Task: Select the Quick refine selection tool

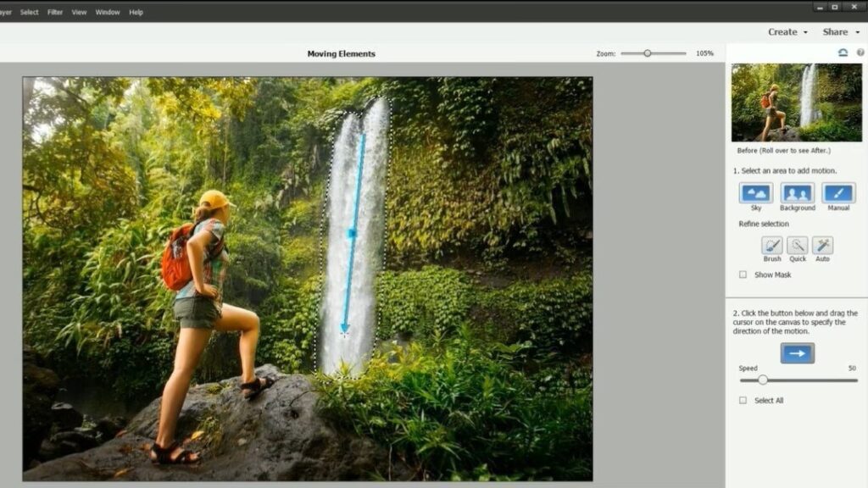Action: point(798,246)
